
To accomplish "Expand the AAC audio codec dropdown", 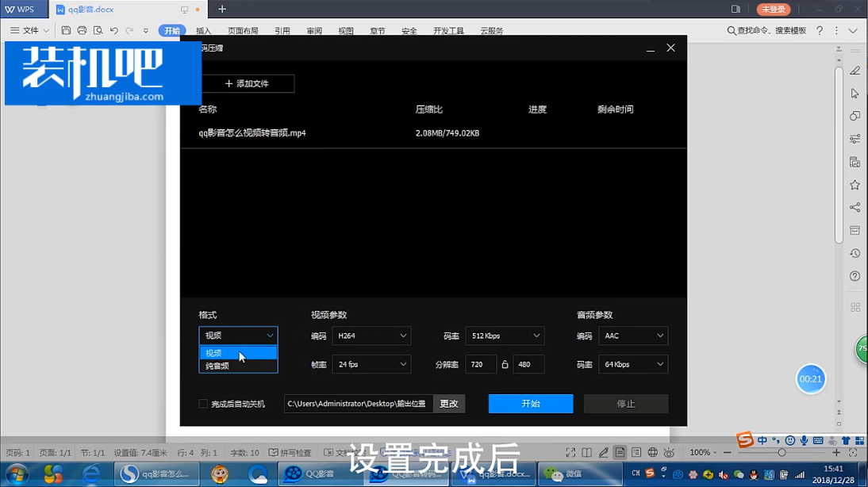I will [632, 336].
